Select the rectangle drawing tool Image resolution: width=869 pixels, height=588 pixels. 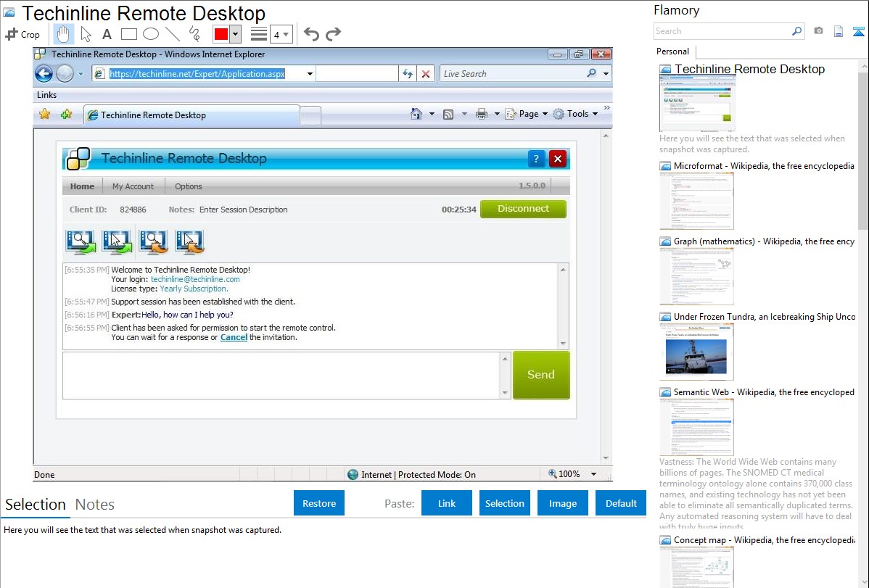128,34
